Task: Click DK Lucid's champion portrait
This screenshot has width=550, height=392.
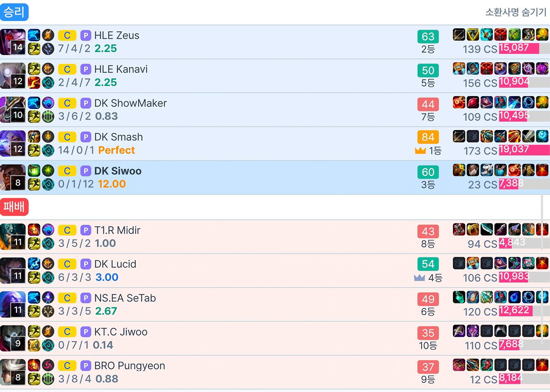Action: click(x=13, y=271)
